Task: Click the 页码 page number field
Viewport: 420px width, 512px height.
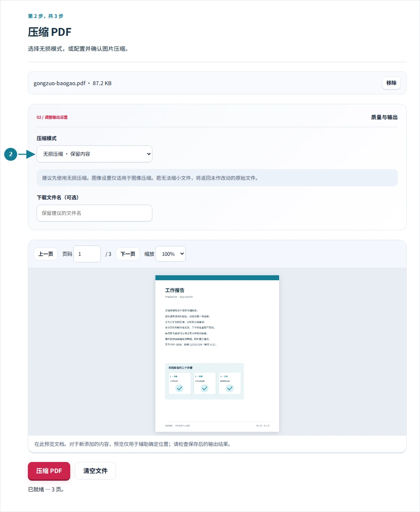Action: (x=87, y=254)
